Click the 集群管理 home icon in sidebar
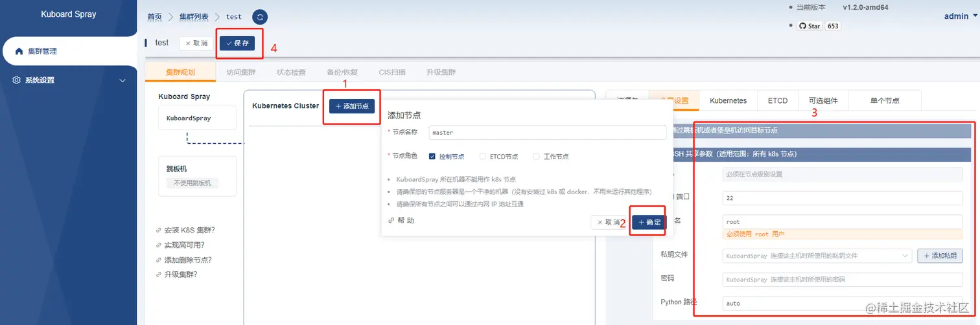Image resolution: width=980 pixels, height=325 pixels. (x=19, y=51)
